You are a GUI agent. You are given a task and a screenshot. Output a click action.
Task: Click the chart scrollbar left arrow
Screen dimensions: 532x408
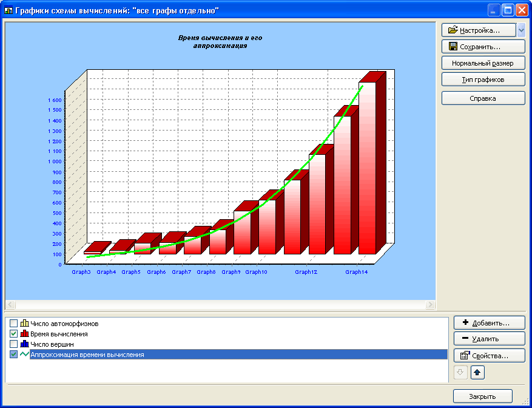tap(10, 305)
